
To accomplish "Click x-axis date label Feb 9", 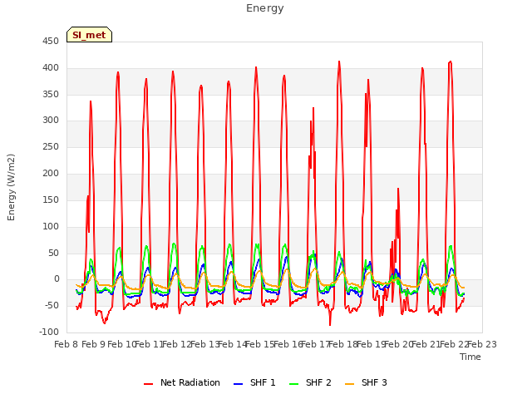I will [x=94, y=344].
